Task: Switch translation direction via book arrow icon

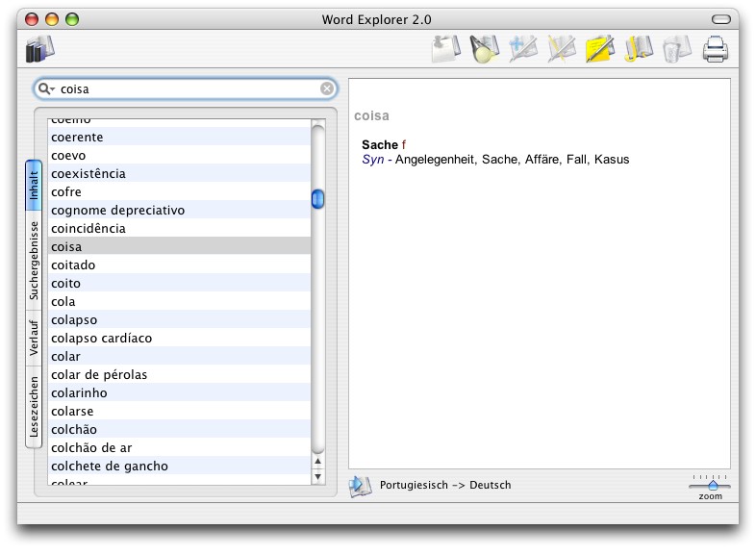Action: tap(360, 486)
